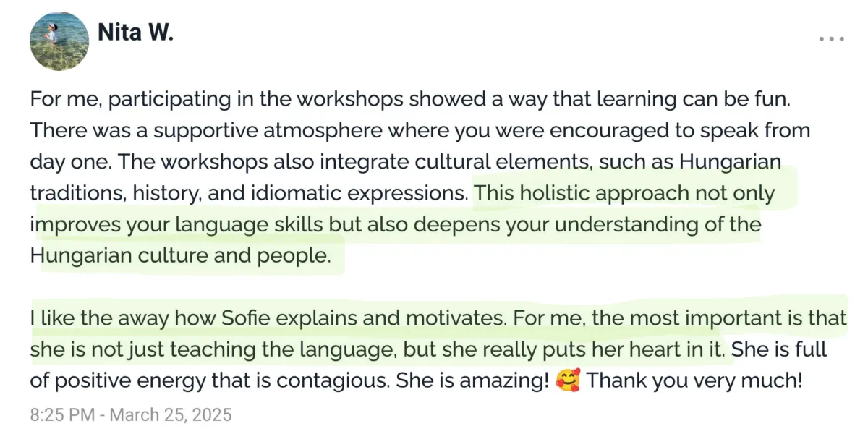Click "traditions, history, and idiomatic expressions."

click(x=250, y=194)
